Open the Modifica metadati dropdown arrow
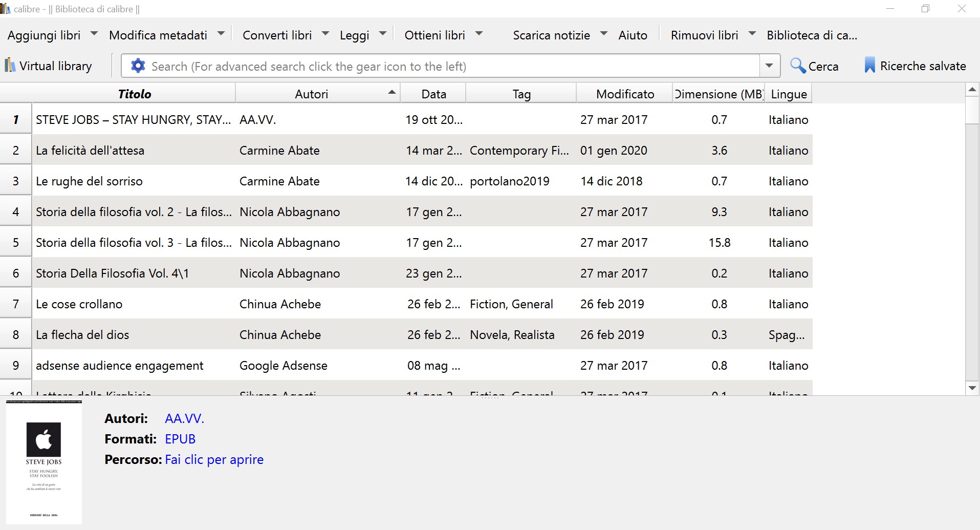980x530 pixels. [x=221, y=34]
